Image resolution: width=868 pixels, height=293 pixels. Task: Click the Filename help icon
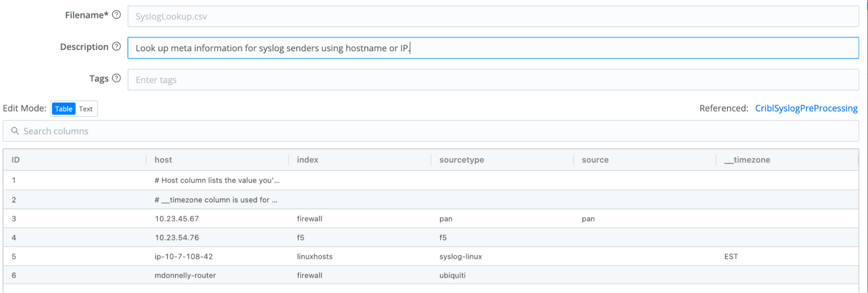point(116,14)
